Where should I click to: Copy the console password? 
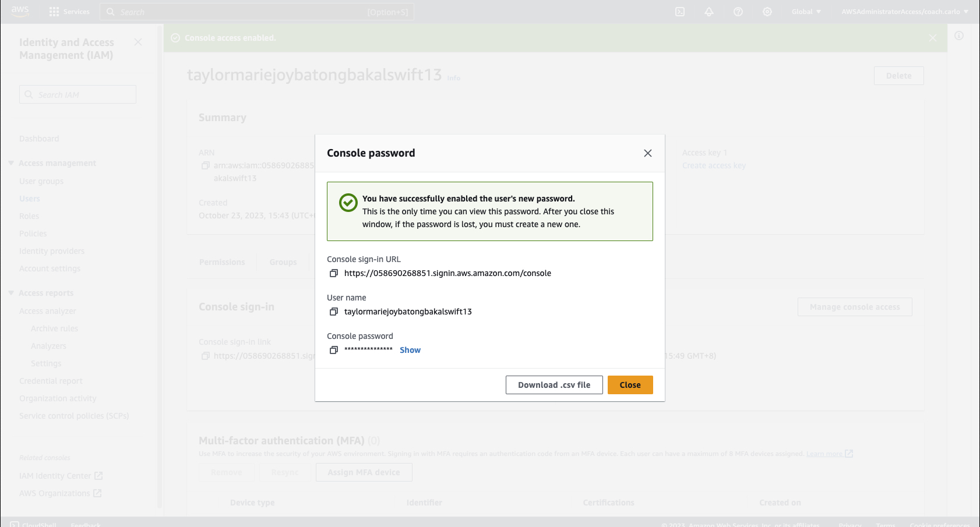coord(334,350)
